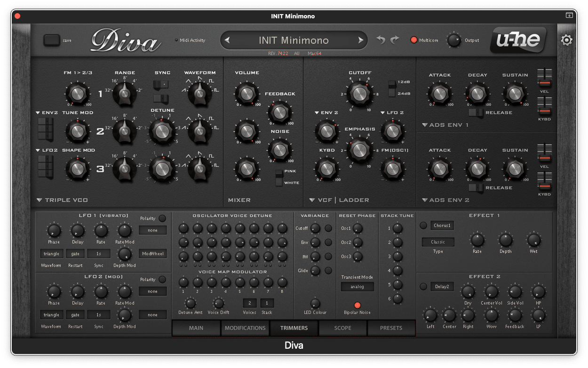The height and width of the screenshot is (368, 588).
Task: Switch to the MODIFICATIONS tab
Action: tap(245, 328)
